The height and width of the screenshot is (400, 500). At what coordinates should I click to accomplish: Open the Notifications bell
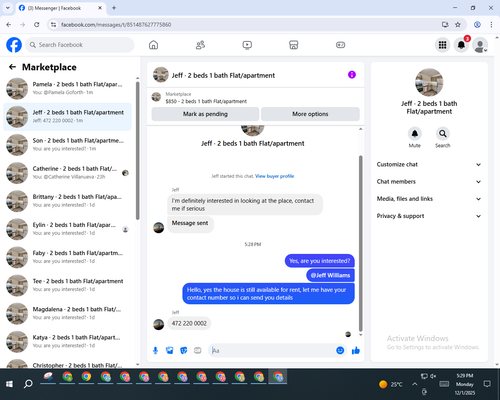[x=461, y=45]
